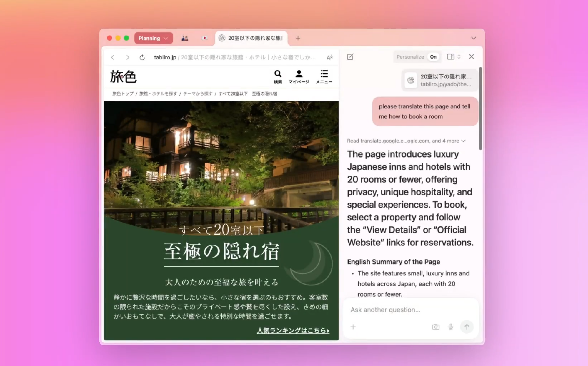The width and height of the screenshot is (588, 366).
Task: Click the 人気ランキングはこちら link
Action: tap(293, 330)
